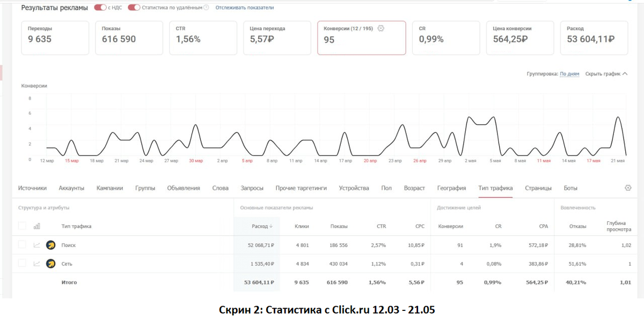644x328 pixels.
Task: Click column chart icon in table header
Action: pos(37,226)
